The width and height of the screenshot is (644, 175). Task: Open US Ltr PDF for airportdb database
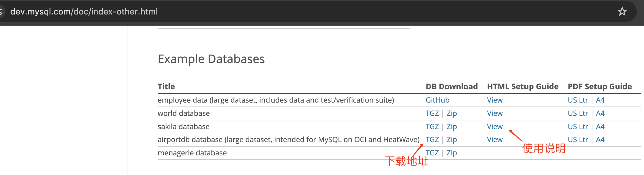point(578,140)
